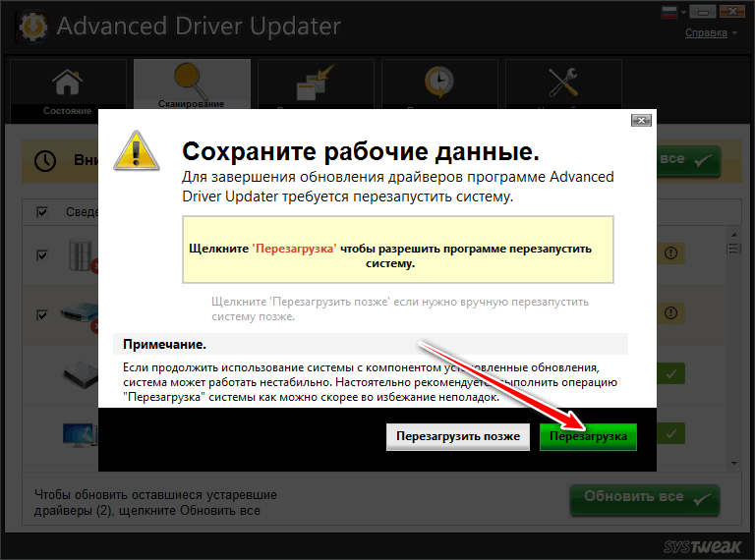This screenshot has width=755, height=560.
Task: Click the driver list scrollbar thumb
Action: click(x=734, y=249)
